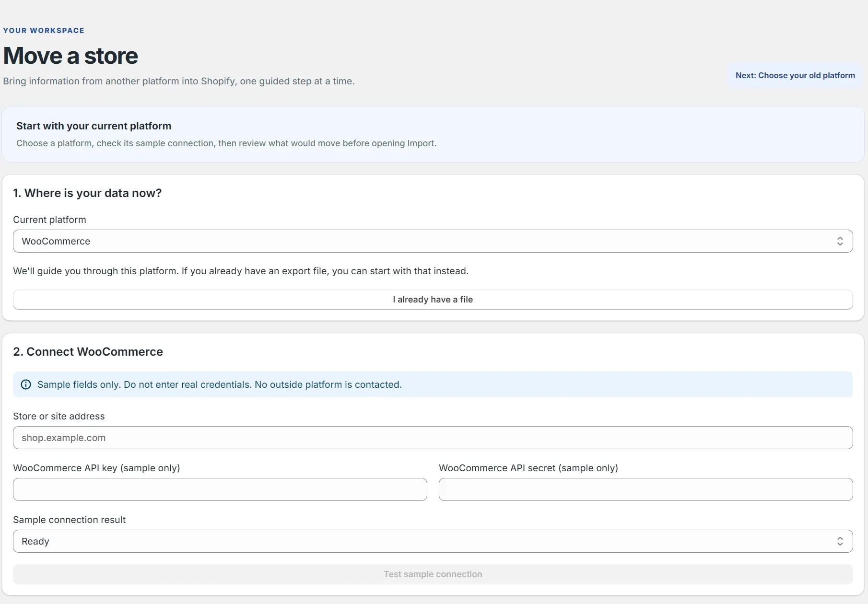868x604 pixels.
Task: Focus the WooCommerce API key field
Action: point(220,489)
